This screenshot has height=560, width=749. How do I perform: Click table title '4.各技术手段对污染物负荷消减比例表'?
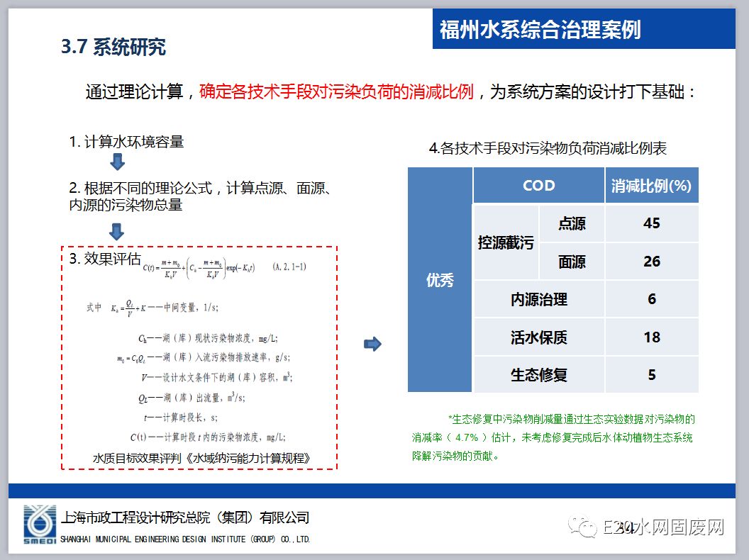[548, 148]
